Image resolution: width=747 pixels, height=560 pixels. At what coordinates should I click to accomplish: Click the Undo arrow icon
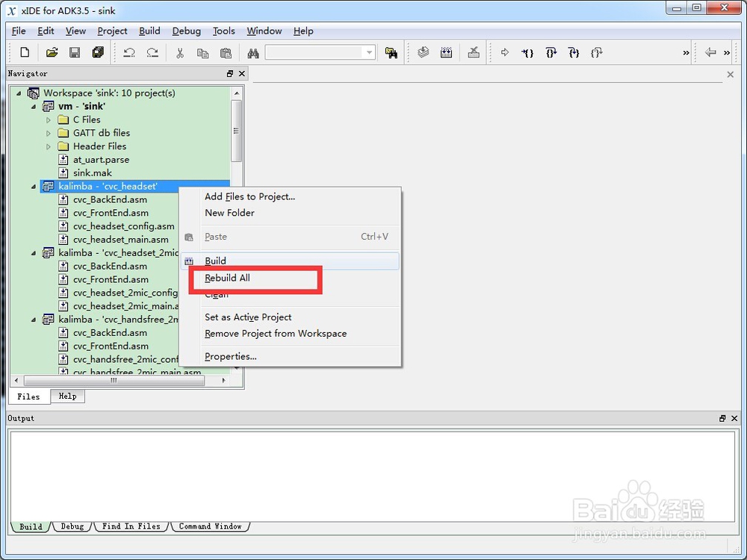pyautogui.click(x=129, y=52)
